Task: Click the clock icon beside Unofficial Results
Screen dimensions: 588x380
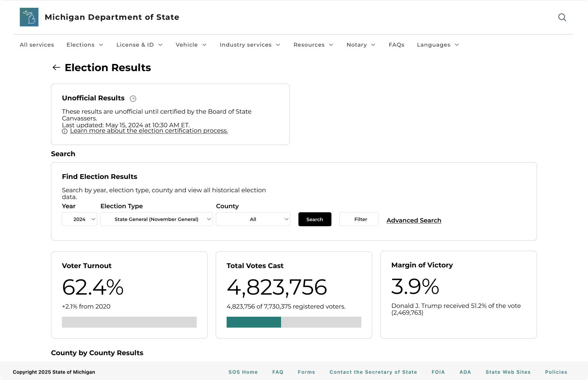Action: coord(133,99)
